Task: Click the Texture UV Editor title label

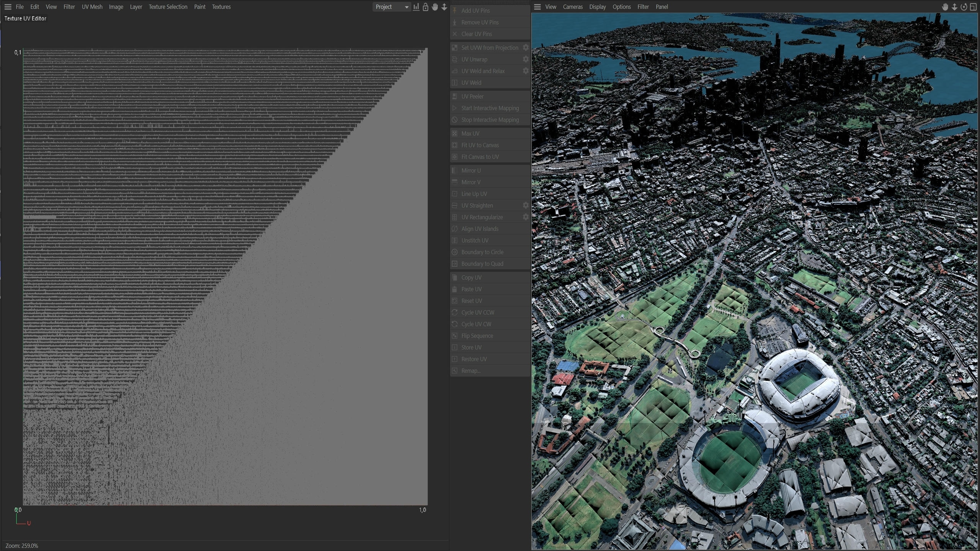Action: tap(25, 18)
